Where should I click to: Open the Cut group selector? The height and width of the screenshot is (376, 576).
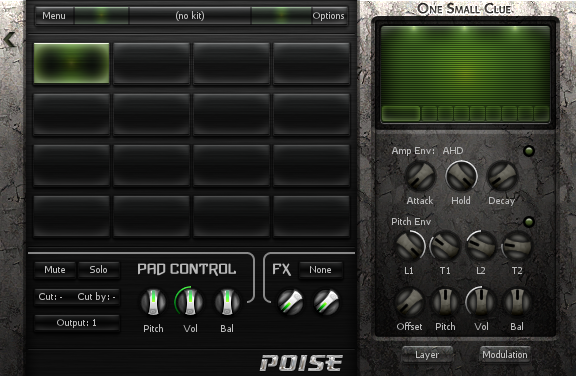[x=50, y=297]
